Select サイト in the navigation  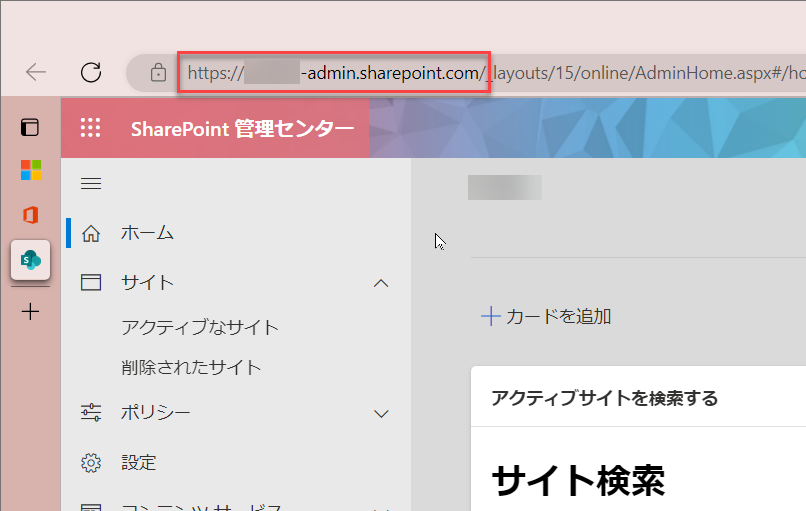[148, 283]
